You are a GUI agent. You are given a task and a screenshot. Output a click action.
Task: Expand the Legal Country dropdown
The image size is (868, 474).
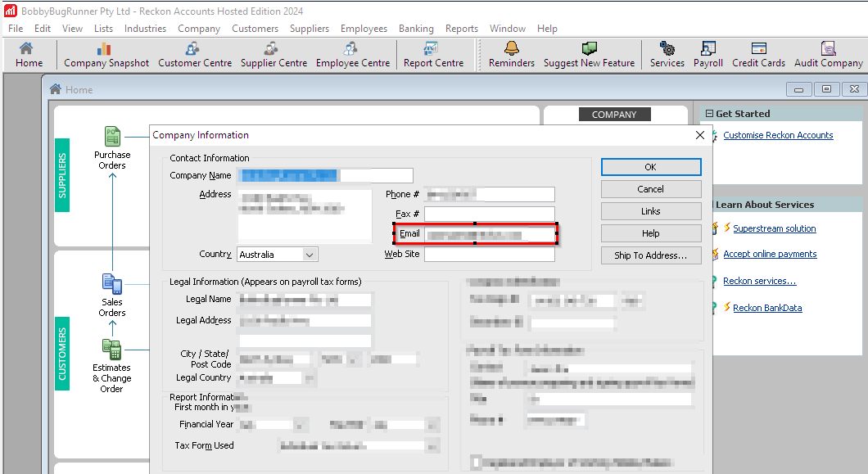pos(310,378)
